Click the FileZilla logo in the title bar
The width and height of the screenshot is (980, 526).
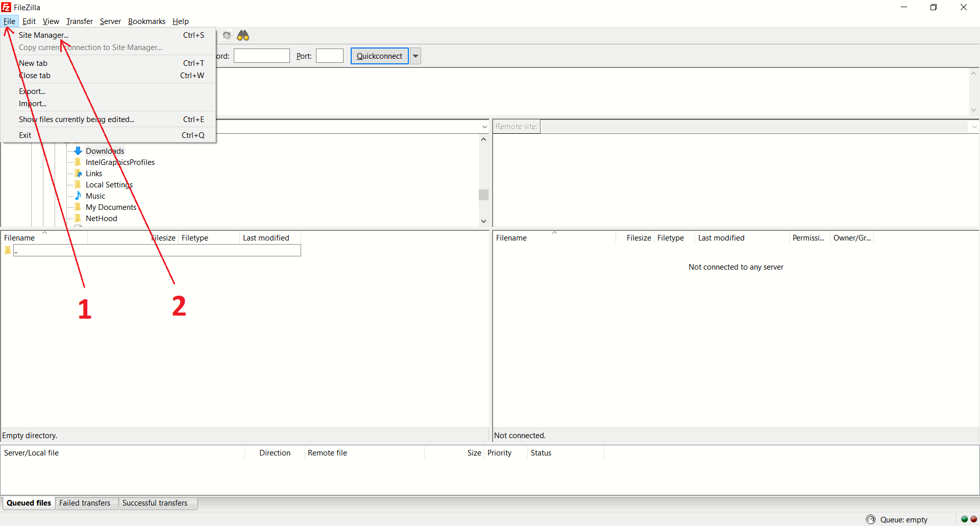pos(6,7)
